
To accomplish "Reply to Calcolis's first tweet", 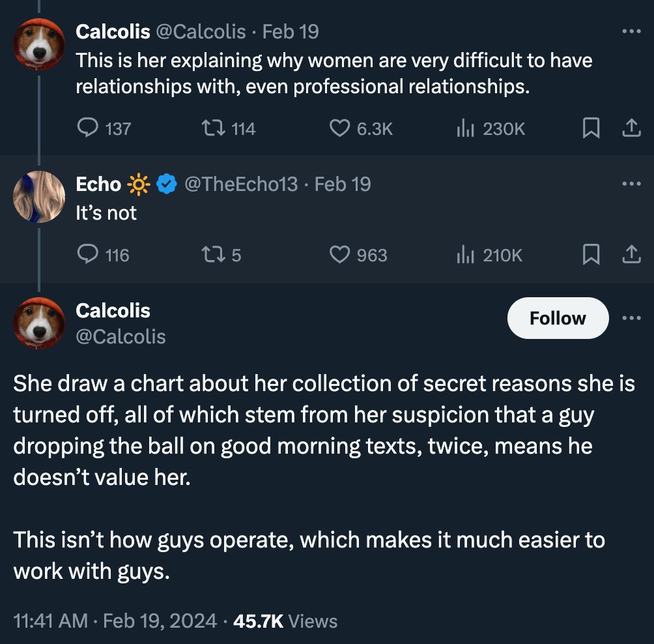I will [87, 128].
